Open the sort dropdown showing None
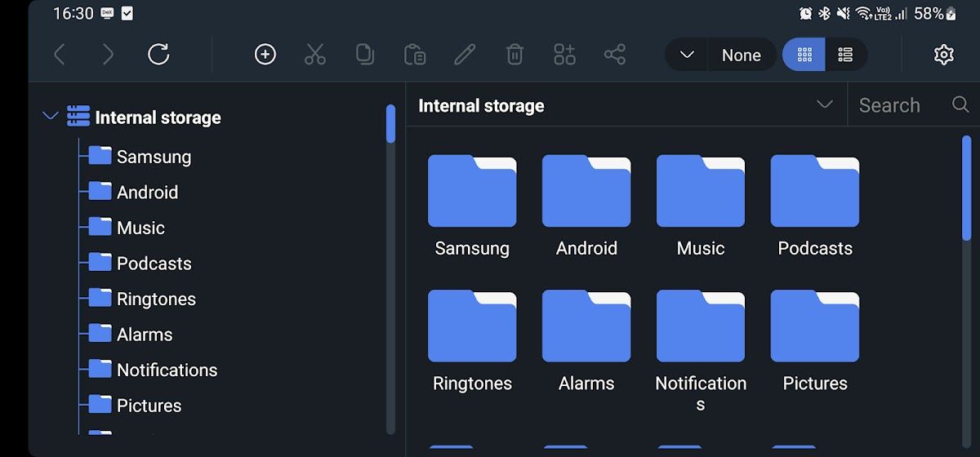 (720, 55)
